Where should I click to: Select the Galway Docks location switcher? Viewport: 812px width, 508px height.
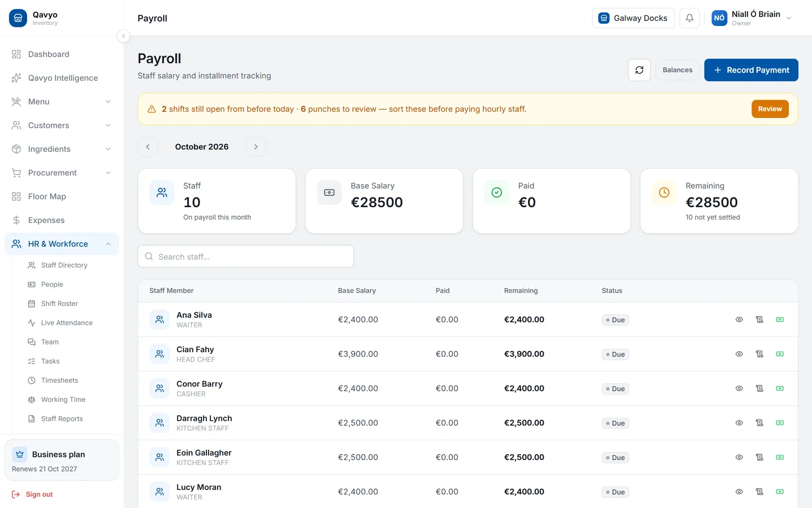633,18
